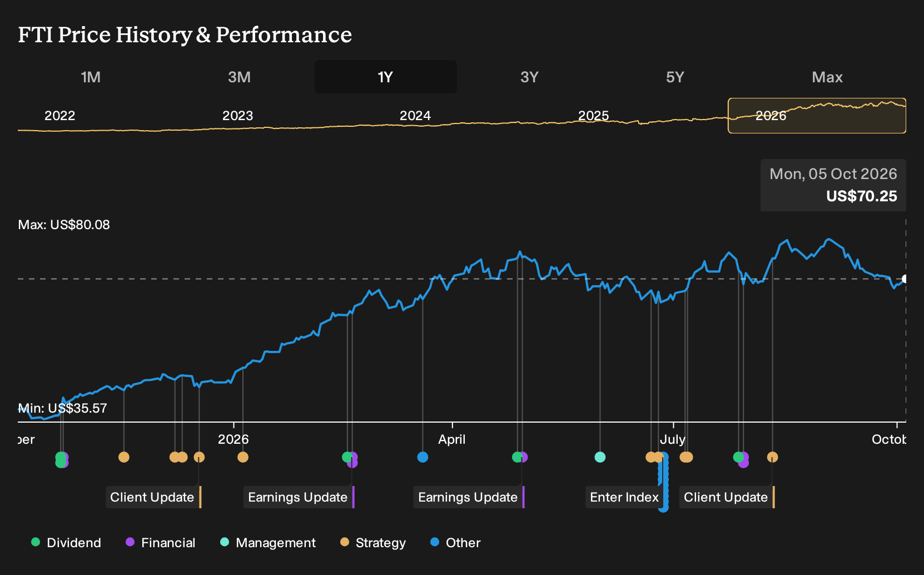This screenshot has height=575, width=924.
Task: Click the 'Min: US$35.57' label
Action: click(62, 408)
